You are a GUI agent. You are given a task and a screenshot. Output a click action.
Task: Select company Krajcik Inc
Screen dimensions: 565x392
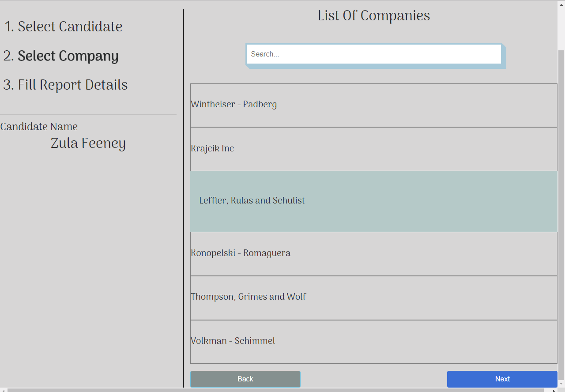(374, 148)
